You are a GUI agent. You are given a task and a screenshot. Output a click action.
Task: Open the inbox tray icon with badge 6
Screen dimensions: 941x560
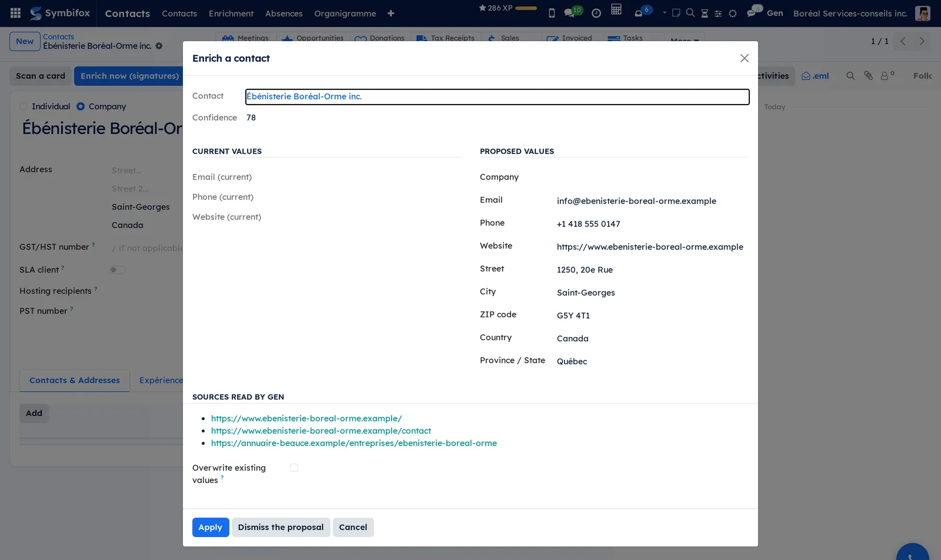coord(642,11)
